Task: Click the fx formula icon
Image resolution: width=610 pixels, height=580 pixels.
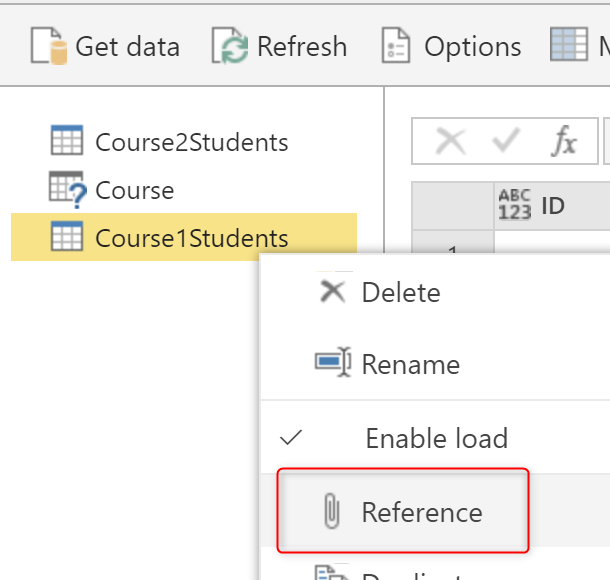Action: pyautogui.click(x=564, y=142)
